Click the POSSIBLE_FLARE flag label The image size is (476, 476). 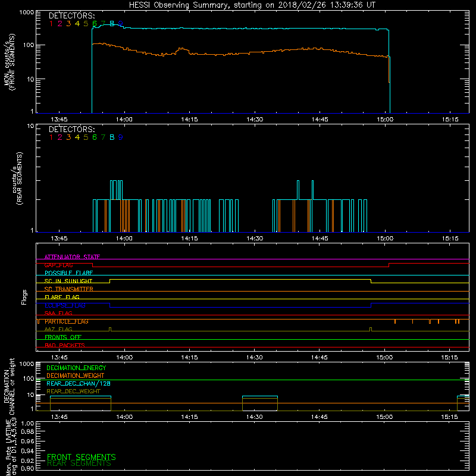pos(68,273)
